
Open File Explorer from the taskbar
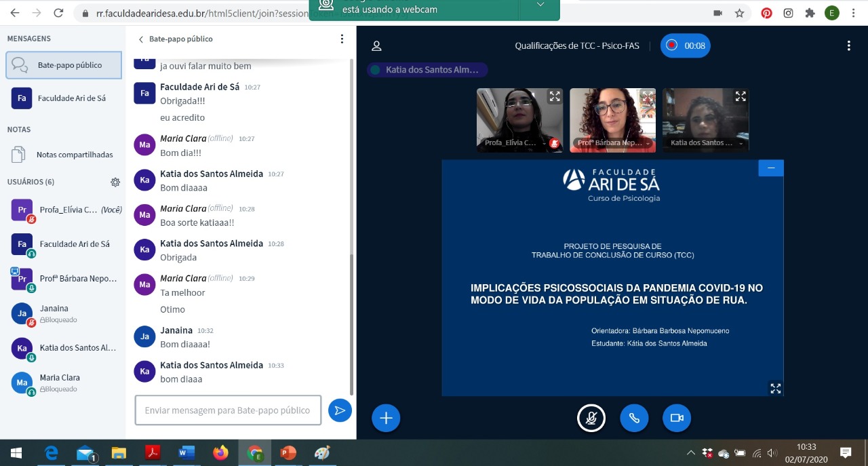(x=119, y=452)
